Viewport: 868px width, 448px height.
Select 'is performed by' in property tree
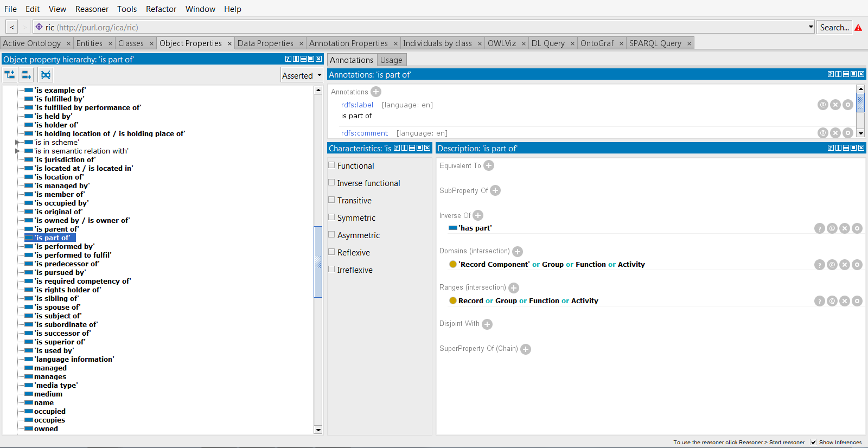64,246
